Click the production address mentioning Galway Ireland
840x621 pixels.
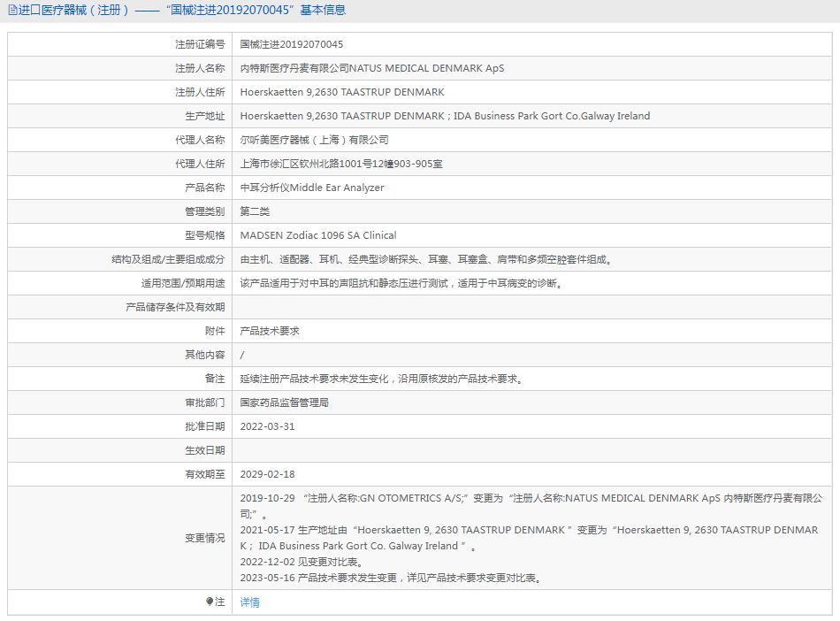tap(445, 116)
